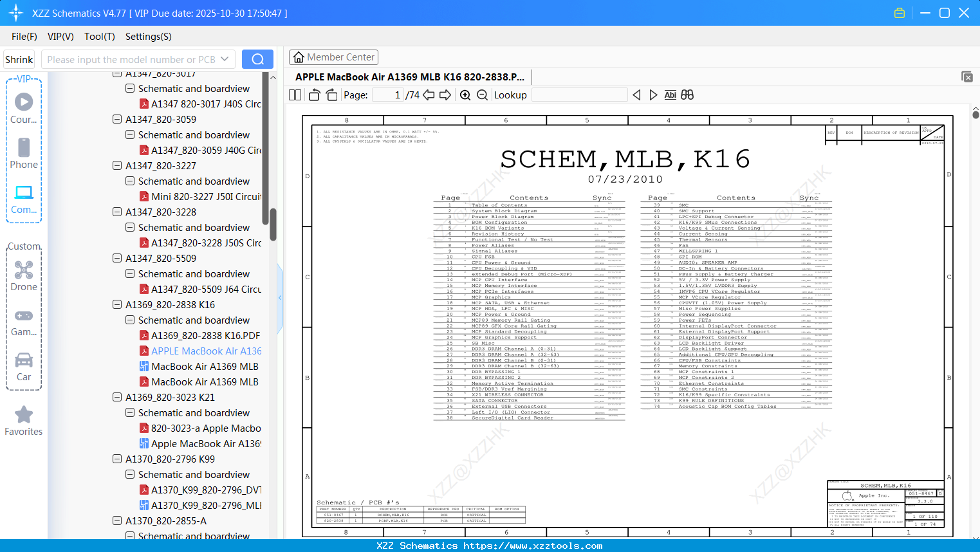
Task: Collapse the A1347_820-3228 tree node
Action: pyautogui.click(x=117, y=212)
